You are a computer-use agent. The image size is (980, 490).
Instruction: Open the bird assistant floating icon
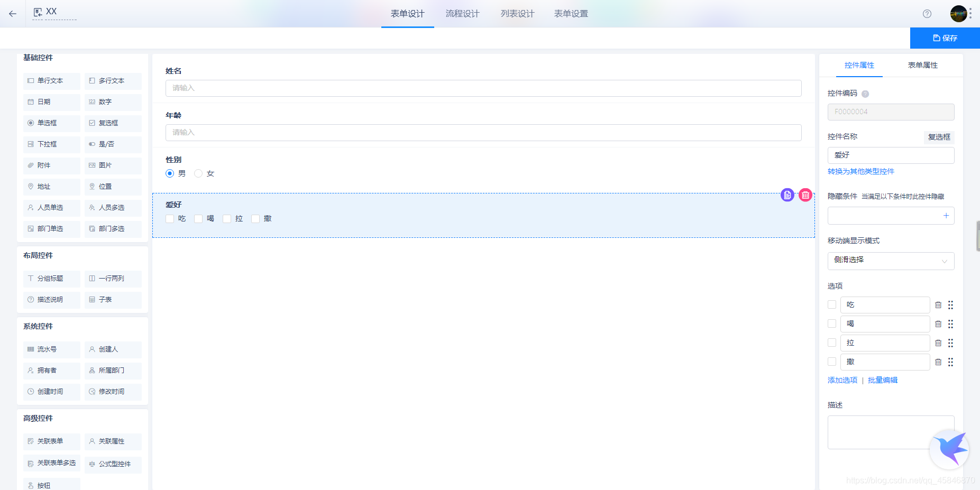(949, 449)
